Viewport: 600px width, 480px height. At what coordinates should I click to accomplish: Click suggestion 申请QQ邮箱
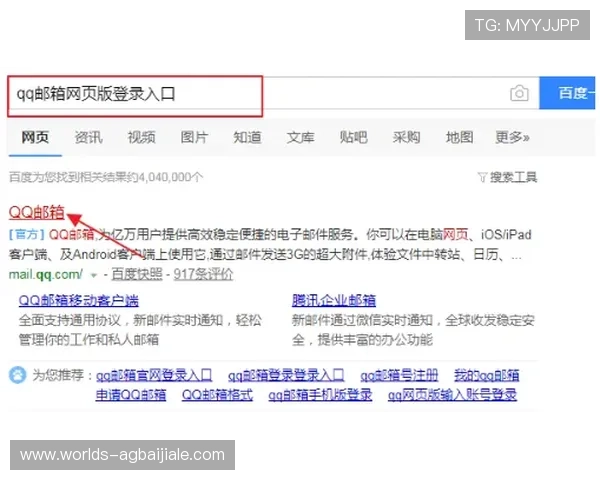pyautogui.click(x=131, y=395)
